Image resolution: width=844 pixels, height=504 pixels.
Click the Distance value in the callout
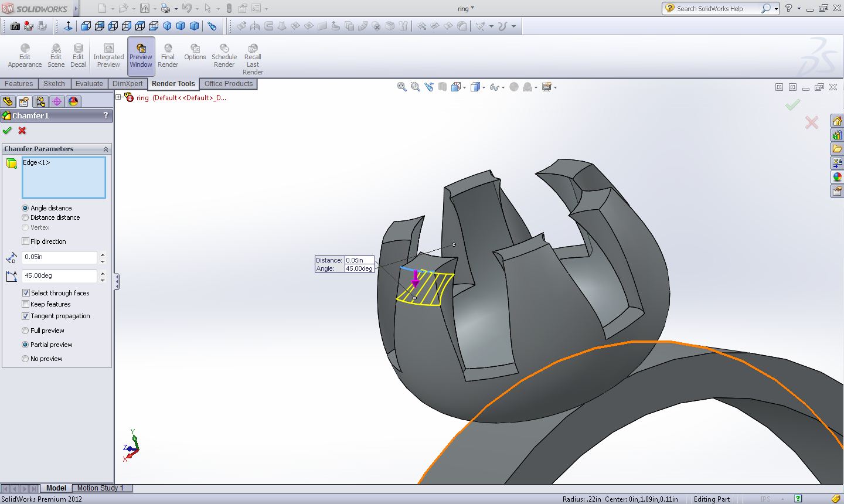point(359,260)
